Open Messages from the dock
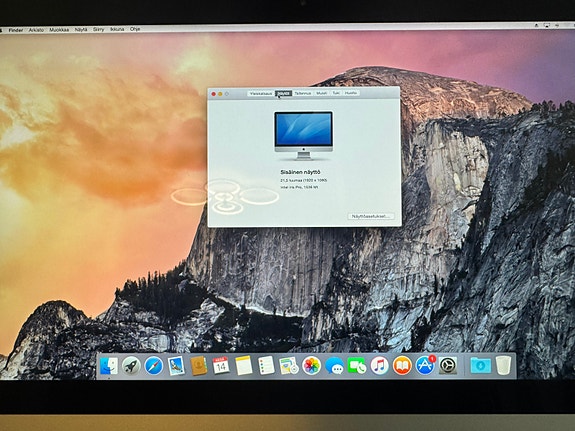The height and width of the screenshot is (431, 575). coord(334,366)
